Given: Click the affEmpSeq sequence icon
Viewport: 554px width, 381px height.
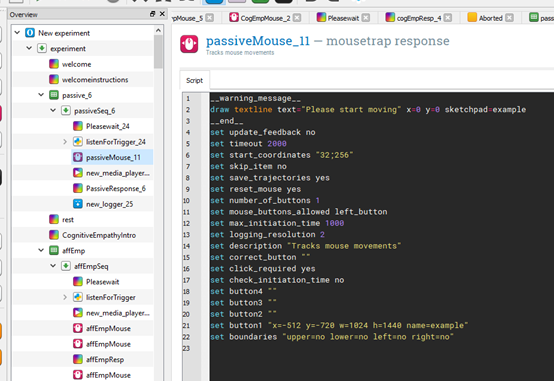Looking at the screenshot, I should 66,266.
